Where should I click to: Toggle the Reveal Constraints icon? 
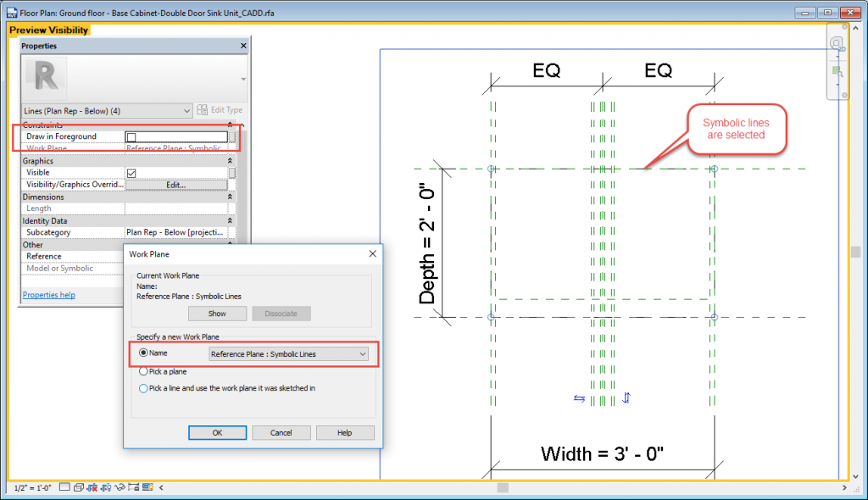click(x=133, y=487)
